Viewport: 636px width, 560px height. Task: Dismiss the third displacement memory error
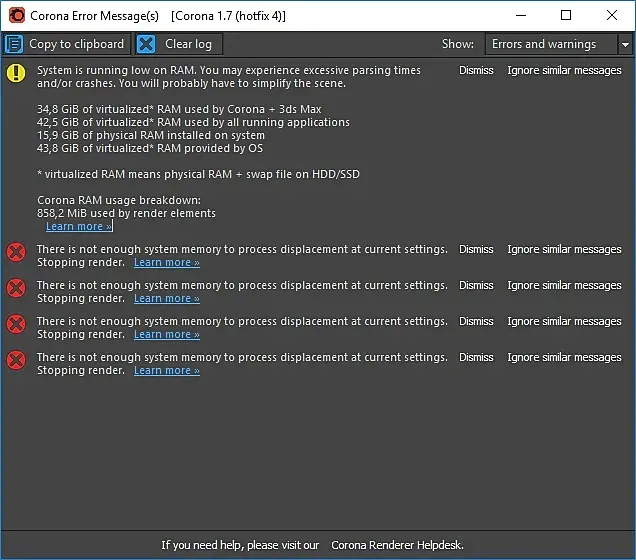[476, 321]
